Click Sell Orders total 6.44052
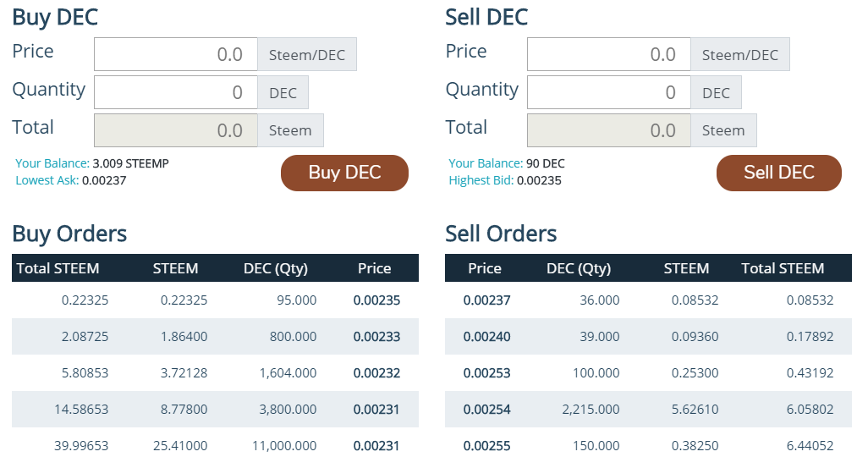 (x=810, y=446)
